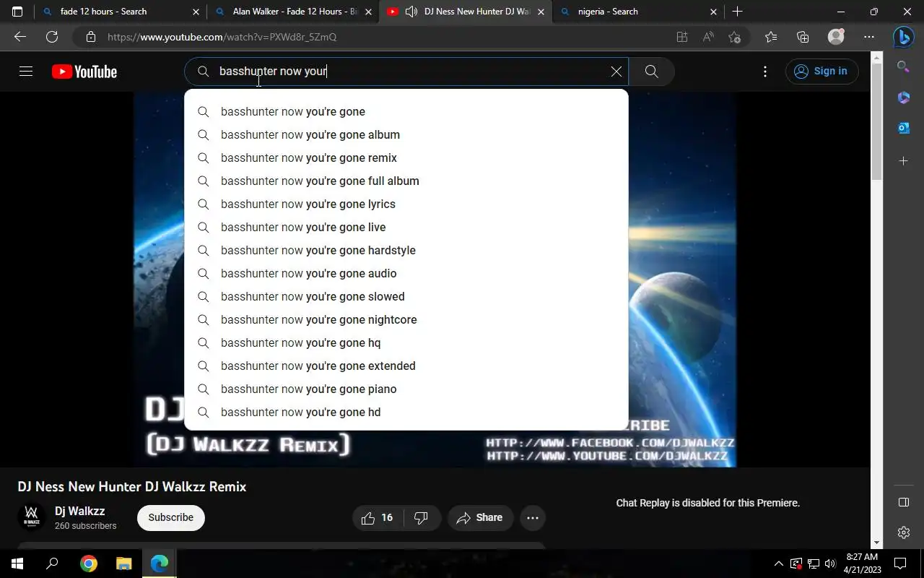Viewport: 924px width, 578px height.
Task: Like the video with thumbs up
Action: (x=378, y=517)
